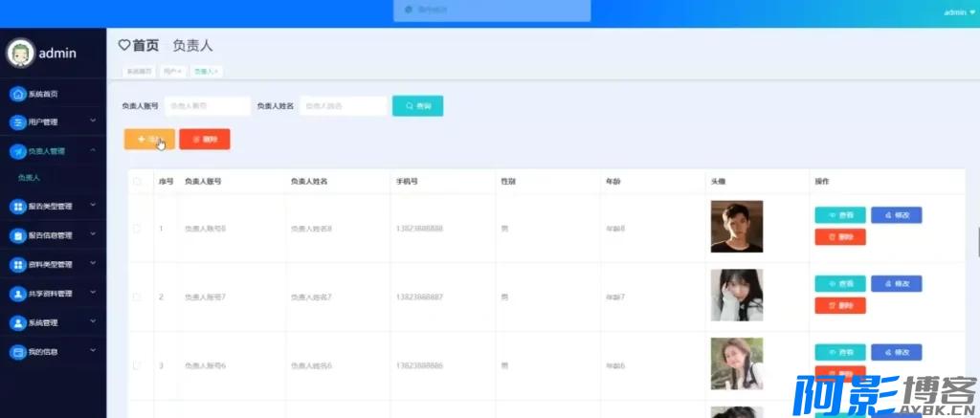
Task: Click the 用户管理 sidebar icon
Action: click(x=17, y=122)
